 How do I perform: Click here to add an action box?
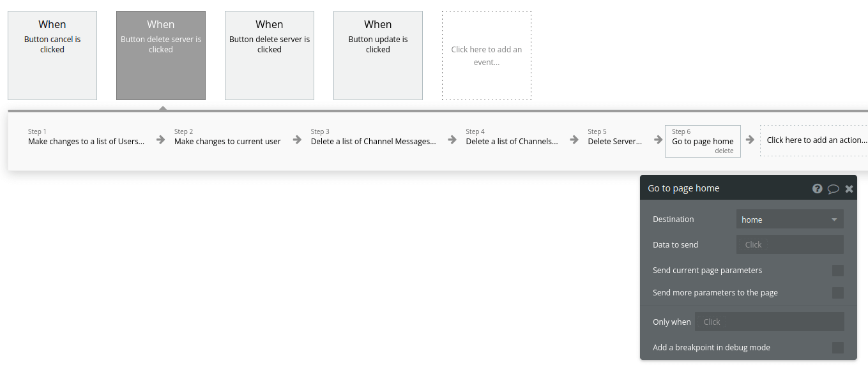tap(816, 140)
